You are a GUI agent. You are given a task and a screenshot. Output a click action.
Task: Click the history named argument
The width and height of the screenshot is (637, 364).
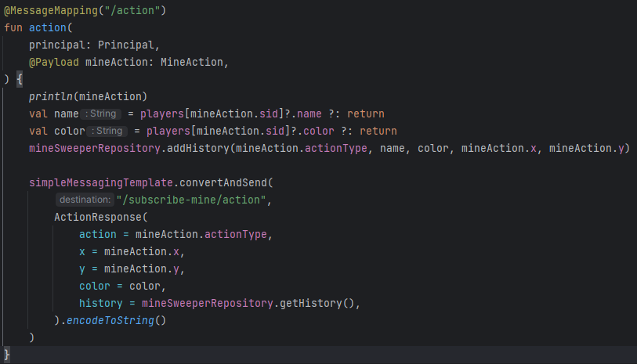tap(101, 304)
